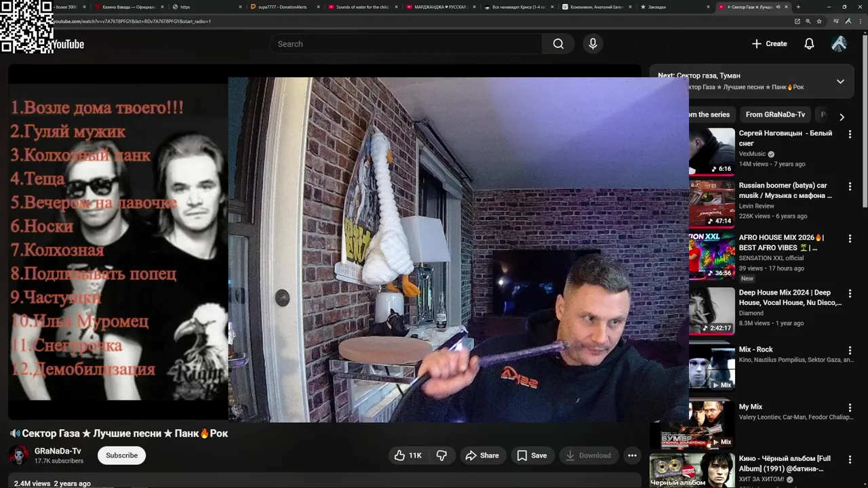The image size is (868, 488).
Task: Dislike the video with thumbs down
Action: pyautogui.click(x=441, y=455)
